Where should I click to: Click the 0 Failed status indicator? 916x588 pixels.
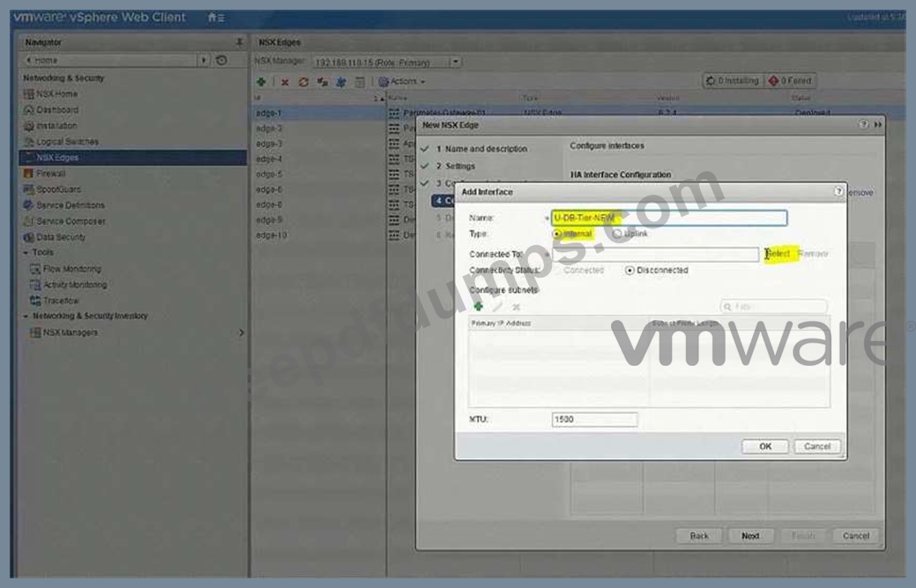tap(791, 80)
